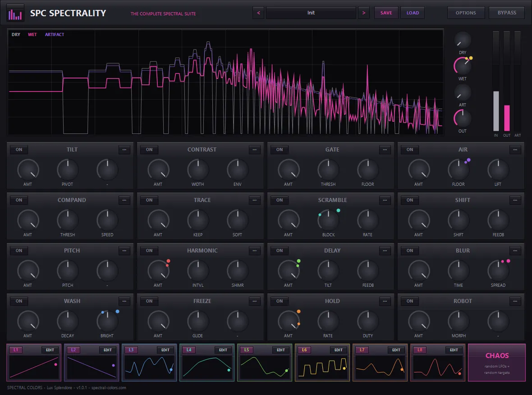
Task: Open the SCRAMBLE module options menu
Action: point(385,200)
